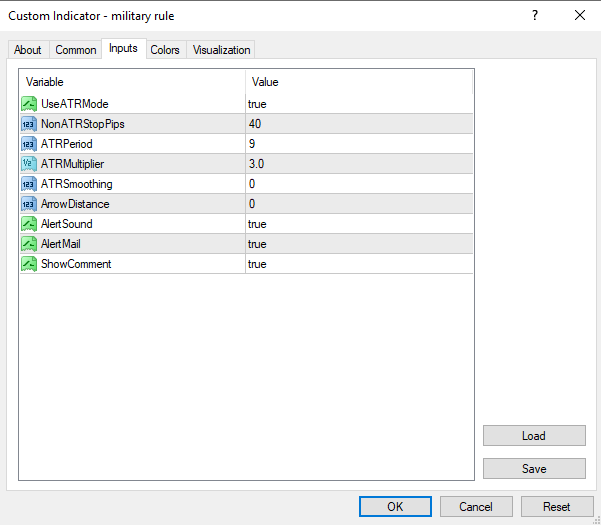Click the boolean icon beside UseATRMode

point(29,104)
